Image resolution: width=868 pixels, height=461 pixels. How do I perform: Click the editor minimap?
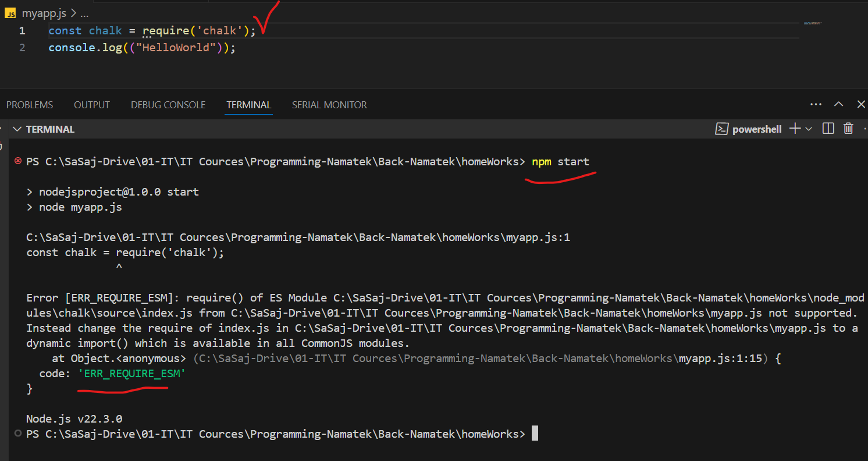(x=813, y=23)
